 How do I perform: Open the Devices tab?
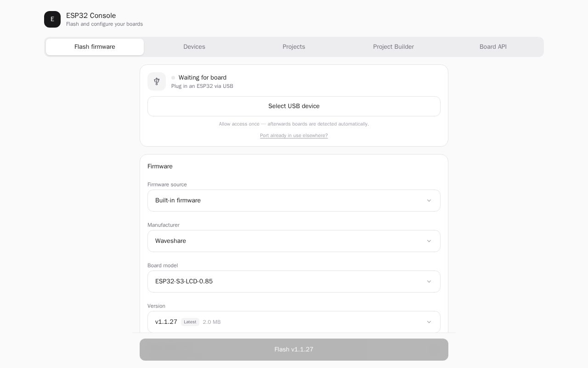194,47
